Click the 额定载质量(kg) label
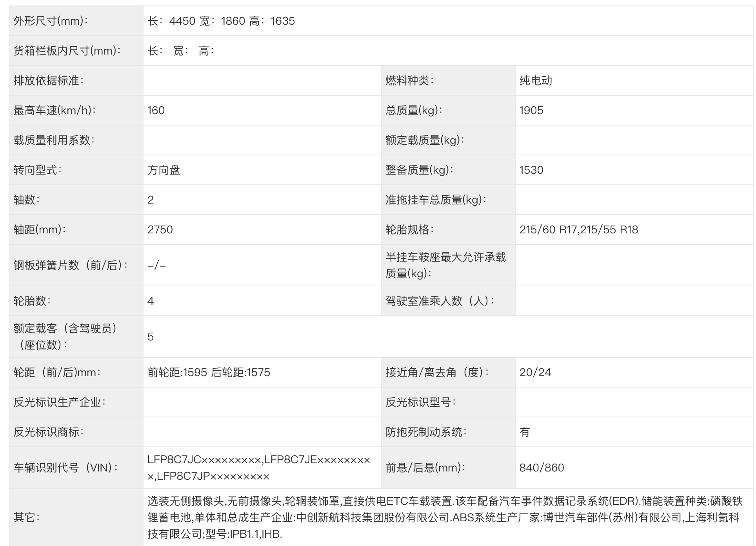The height and width of the screenshot is (546, 756). pos(425,140)
